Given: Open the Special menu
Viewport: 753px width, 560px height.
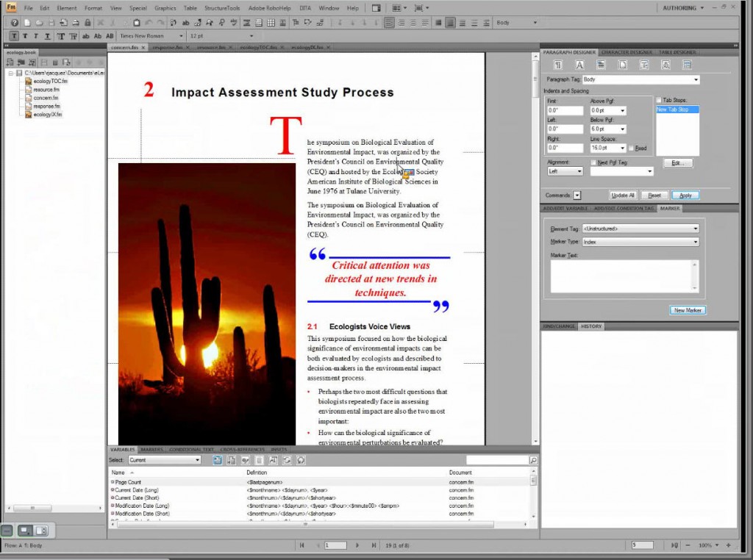Looking at the screenshot, I should pos(138,8).
